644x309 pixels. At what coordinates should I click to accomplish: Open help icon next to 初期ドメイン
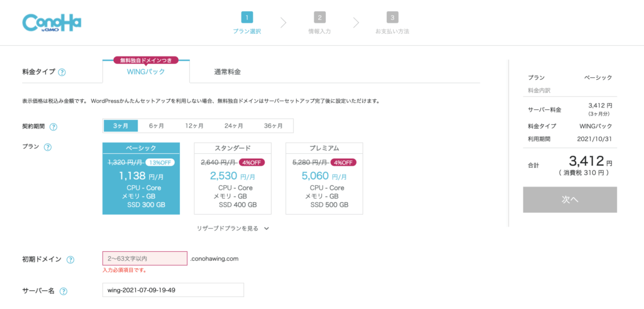click(70, 260)
